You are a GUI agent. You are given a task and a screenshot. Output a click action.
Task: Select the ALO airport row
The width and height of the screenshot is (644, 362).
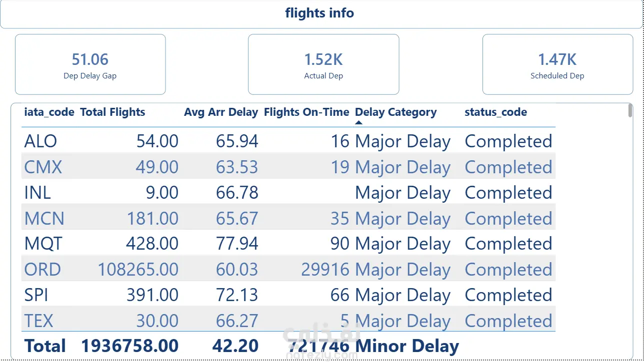pyautogui.click(x=288, y=141)
